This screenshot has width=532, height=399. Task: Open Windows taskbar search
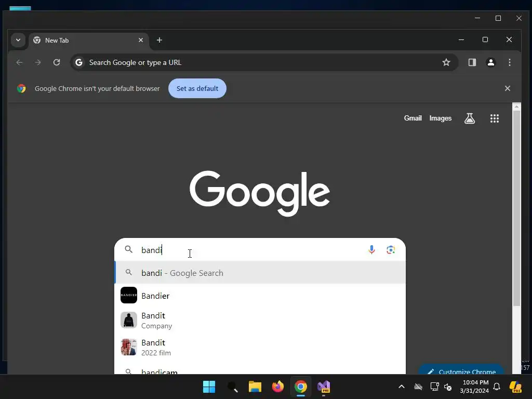(232, 387)
